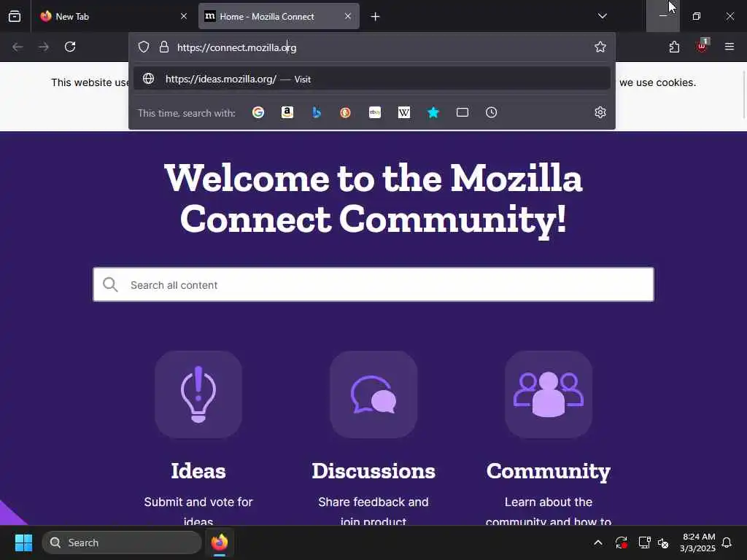Open the clock showing 8:24 AM
747x560 pixels.
pyautogui.click(x=697, y=542)
